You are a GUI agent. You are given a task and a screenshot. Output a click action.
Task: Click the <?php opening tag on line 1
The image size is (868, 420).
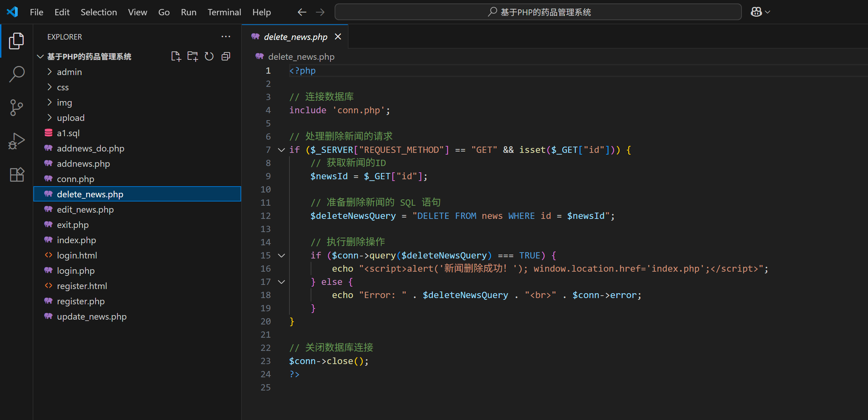coord(302,71)
